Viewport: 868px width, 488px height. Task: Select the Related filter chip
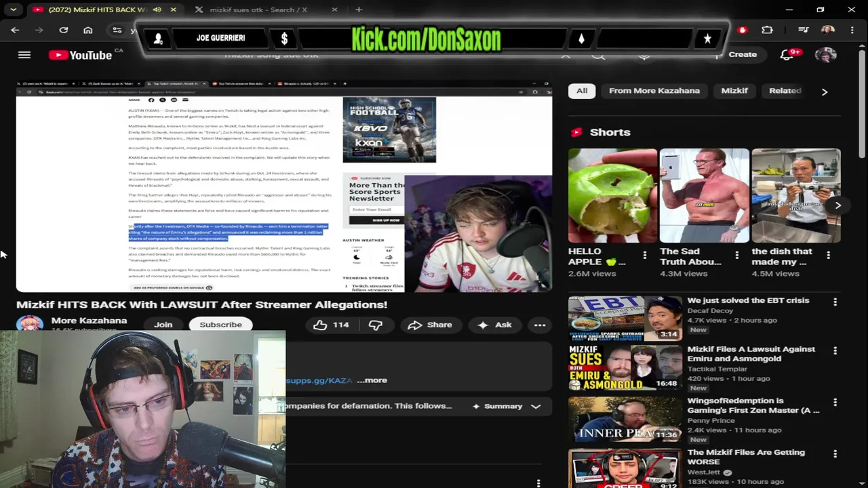click(785, 91)
